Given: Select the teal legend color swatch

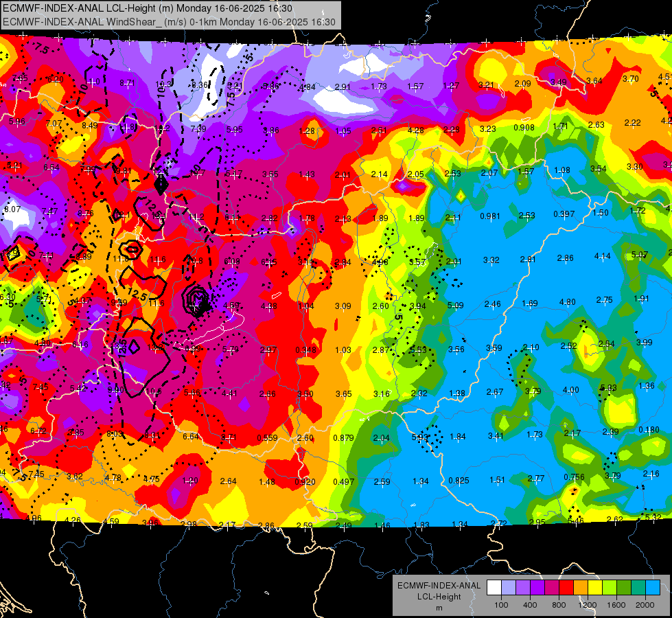Looking at the screenshot, I should (638, 587).
